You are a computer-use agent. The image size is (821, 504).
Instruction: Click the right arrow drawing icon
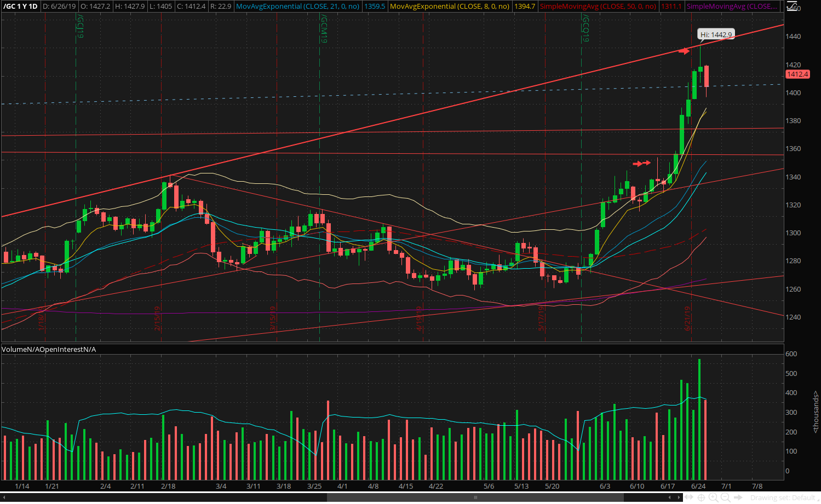738,497
